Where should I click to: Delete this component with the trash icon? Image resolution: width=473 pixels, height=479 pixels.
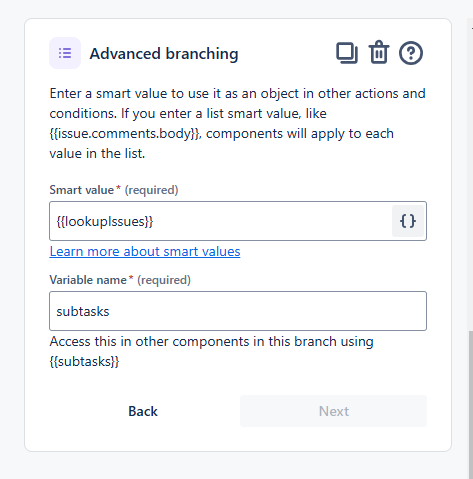379,52
